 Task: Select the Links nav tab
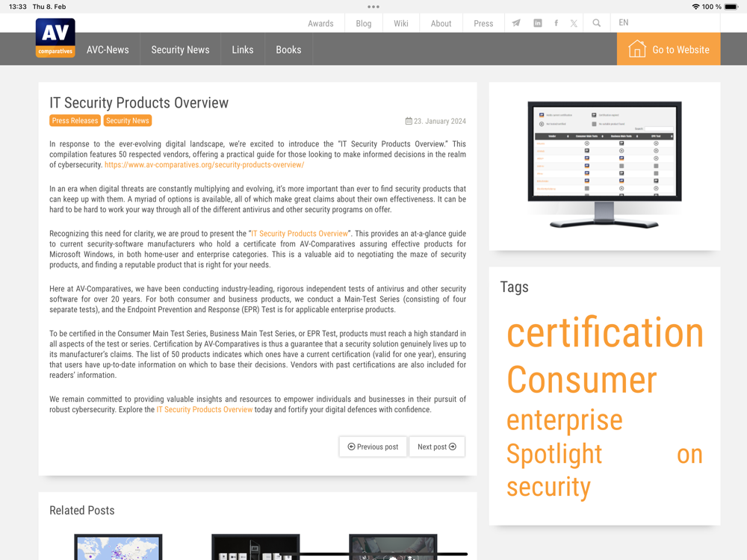point(243,49)
